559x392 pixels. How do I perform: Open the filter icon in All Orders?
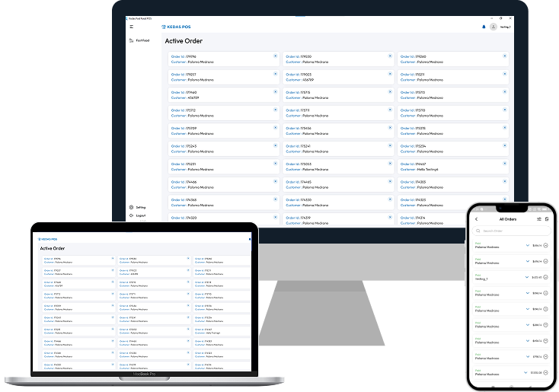pos(539,219)
